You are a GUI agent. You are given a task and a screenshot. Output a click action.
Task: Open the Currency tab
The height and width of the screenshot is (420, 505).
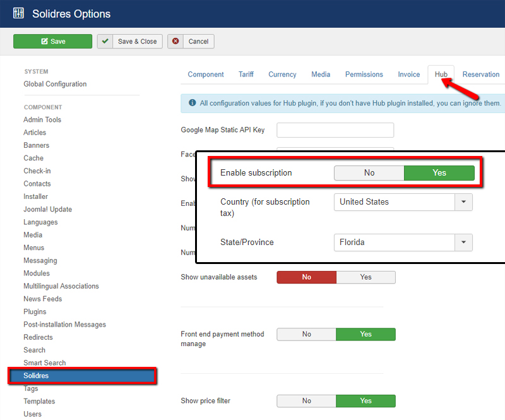282,74
